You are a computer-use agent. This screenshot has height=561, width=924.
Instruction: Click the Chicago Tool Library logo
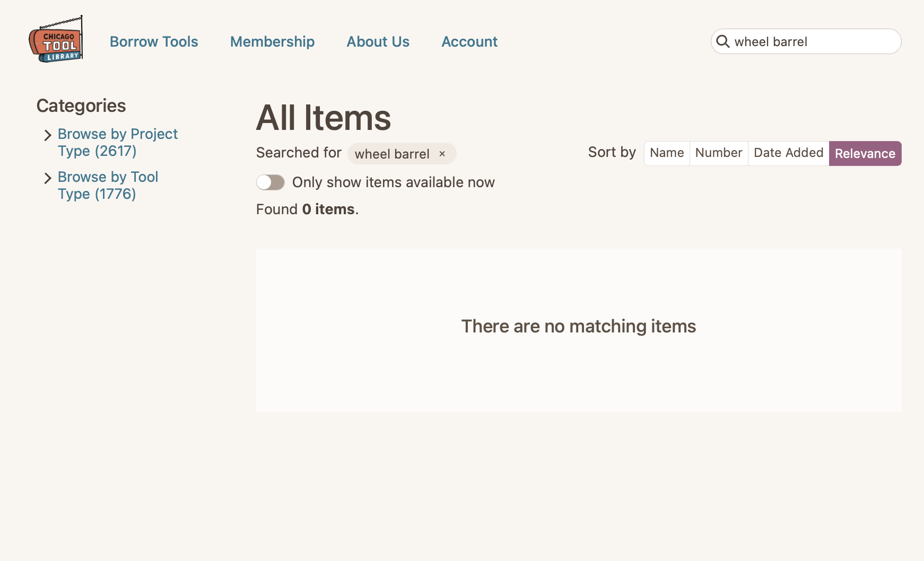(56, 39)
